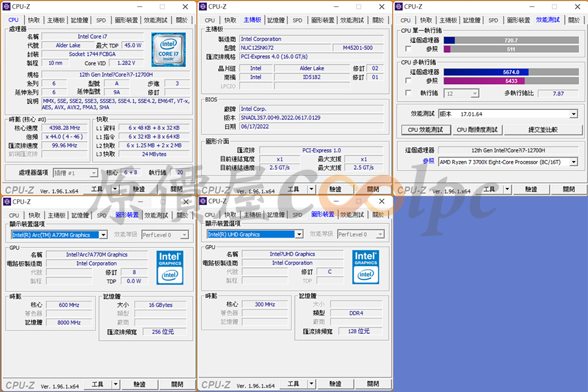Click the Arc A770M memory clock 8000 MHz
Image resolution: width=588 pixels, height=392 pixels.
(x=69, y=322)
